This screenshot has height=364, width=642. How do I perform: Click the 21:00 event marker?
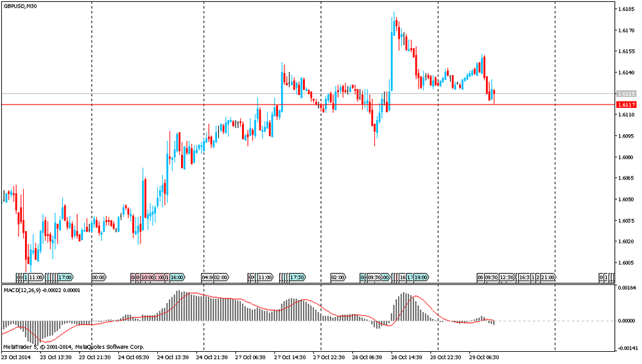tap(548, 277)
